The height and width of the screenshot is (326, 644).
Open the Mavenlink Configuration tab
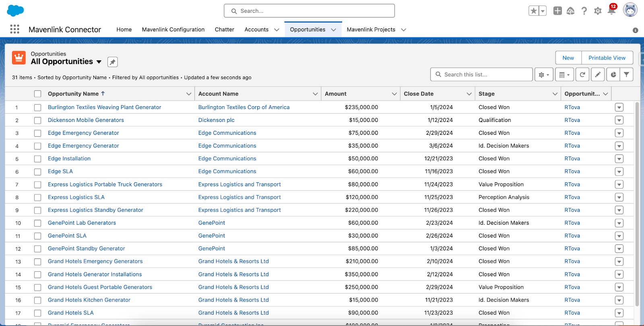pos(173,29)
